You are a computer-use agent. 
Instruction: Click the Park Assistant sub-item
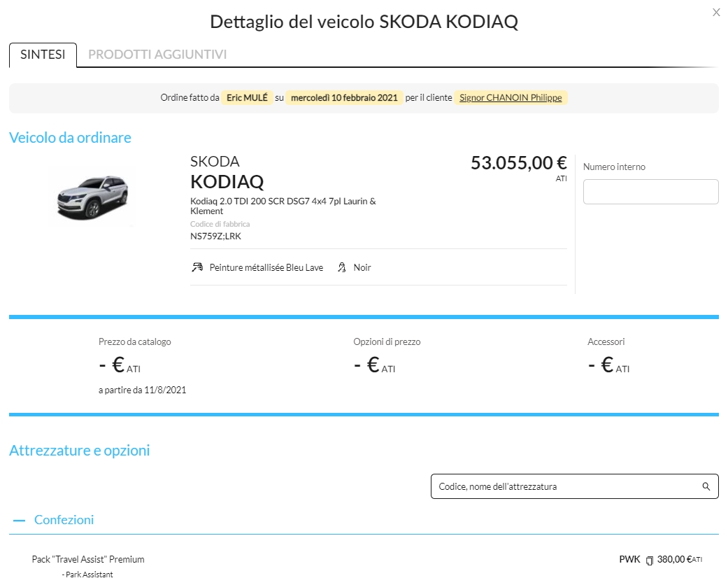click(87, 575)
